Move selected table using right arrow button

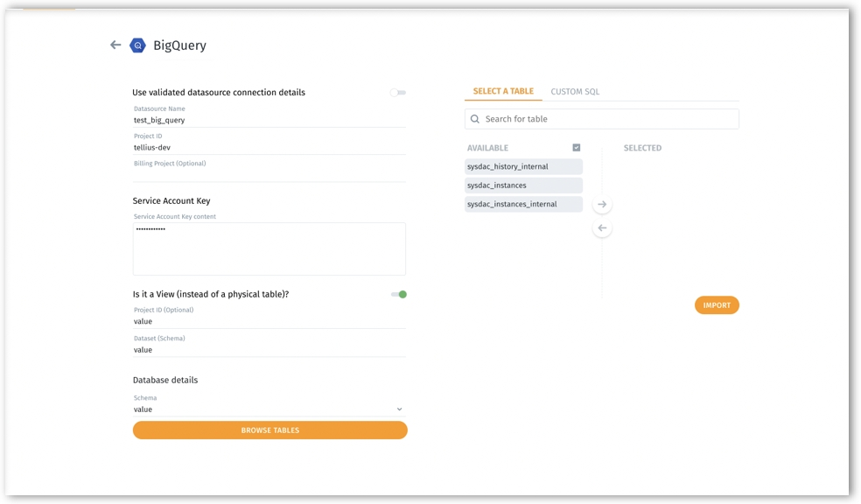point(602,205)
